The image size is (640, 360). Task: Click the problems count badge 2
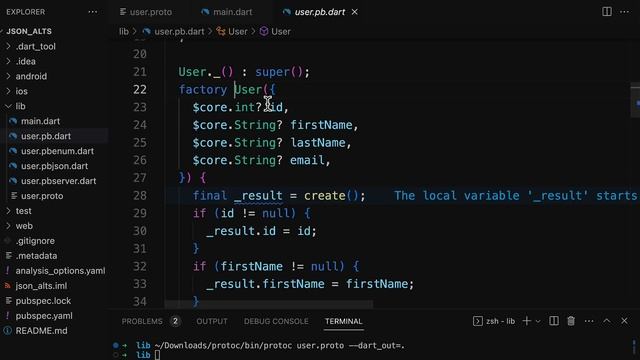[175, 321]
